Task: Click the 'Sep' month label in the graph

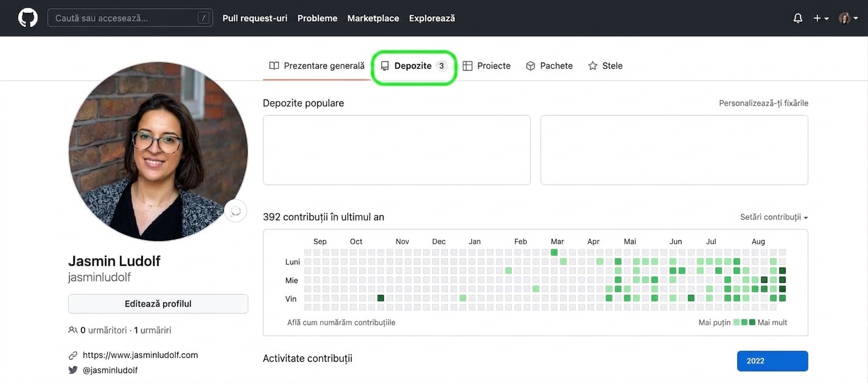Action: pyautogui.click(x=320, y=242)
